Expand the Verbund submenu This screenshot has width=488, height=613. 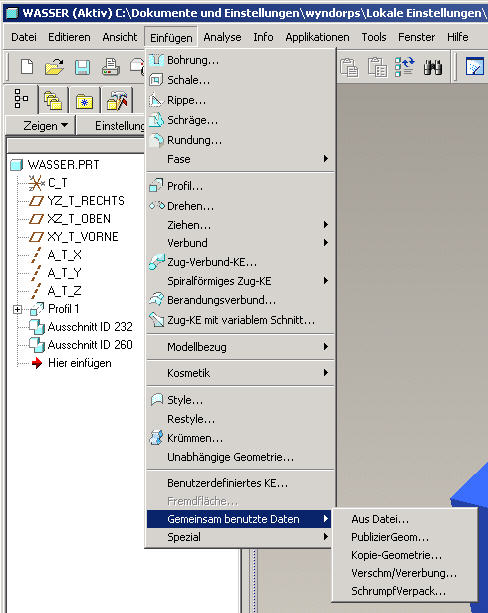point(240,243)
